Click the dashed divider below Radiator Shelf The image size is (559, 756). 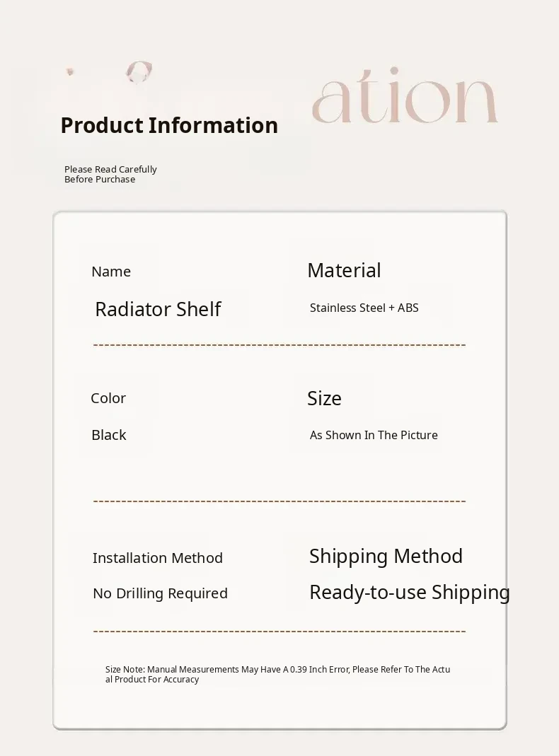tap(279, 345)
